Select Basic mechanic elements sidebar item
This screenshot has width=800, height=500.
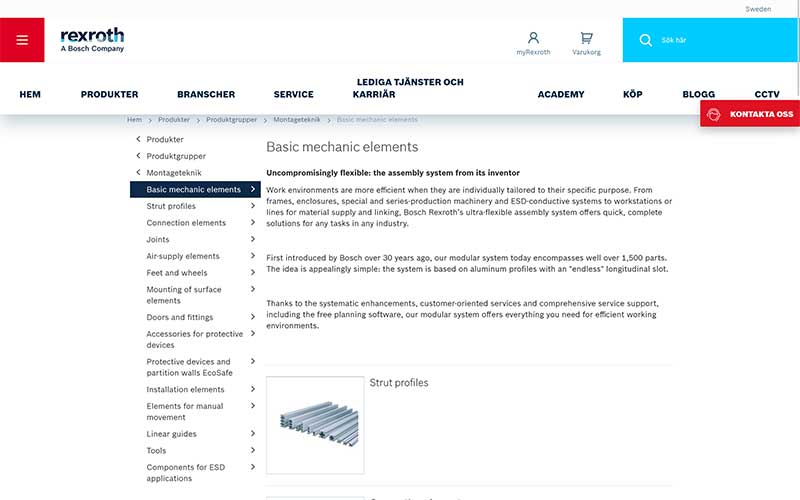(195, 189)
